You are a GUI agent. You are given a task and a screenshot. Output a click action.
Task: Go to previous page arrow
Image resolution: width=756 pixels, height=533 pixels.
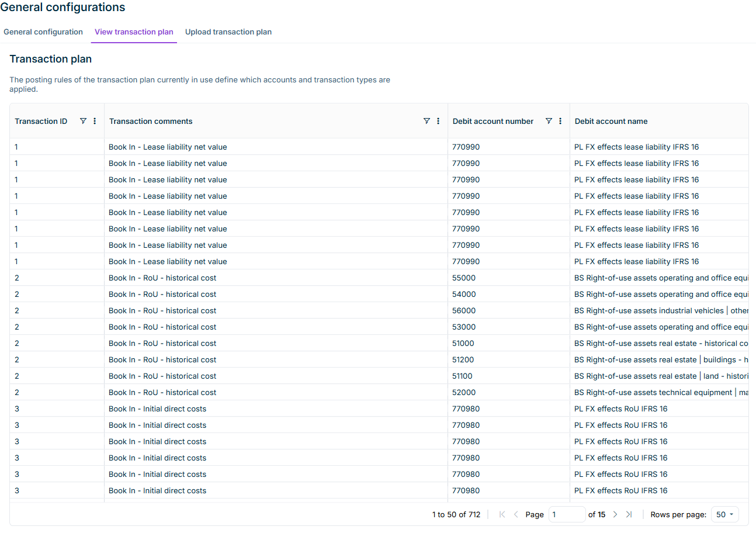[516, 514]
